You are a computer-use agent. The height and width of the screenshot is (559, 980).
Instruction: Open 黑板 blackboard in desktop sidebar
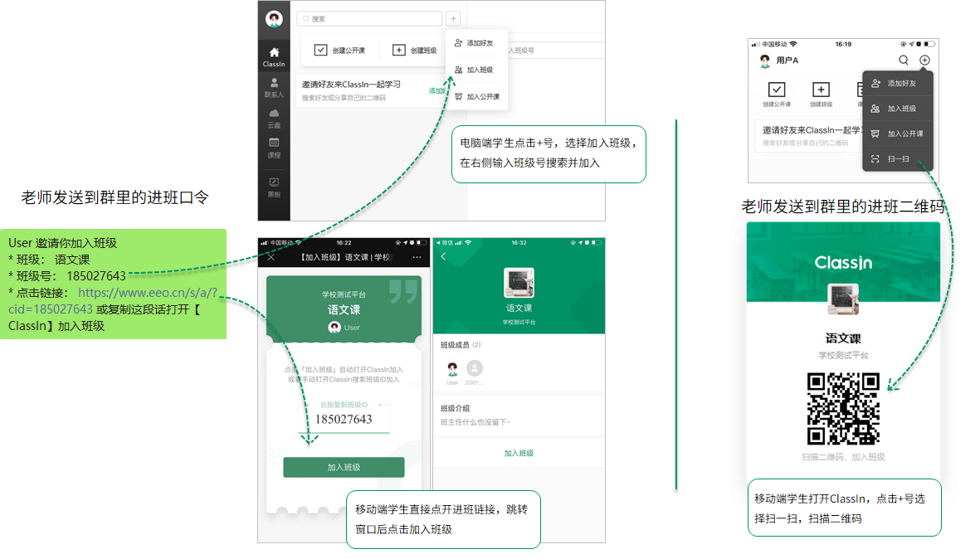pyautogui.click(x=274, y=187)
